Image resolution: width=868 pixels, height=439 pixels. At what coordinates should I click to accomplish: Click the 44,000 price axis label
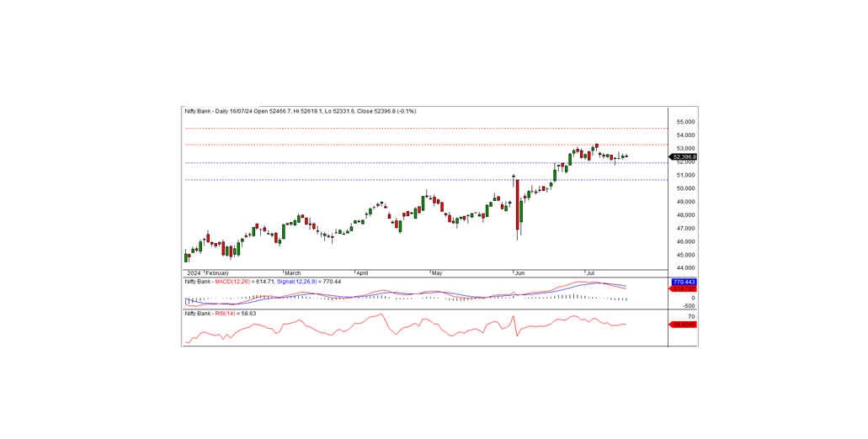[684, 268]
